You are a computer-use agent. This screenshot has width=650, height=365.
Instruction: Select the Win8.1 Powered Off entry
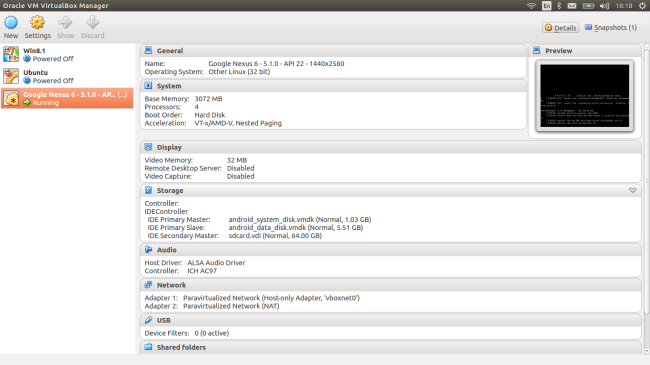coord(67,54)
